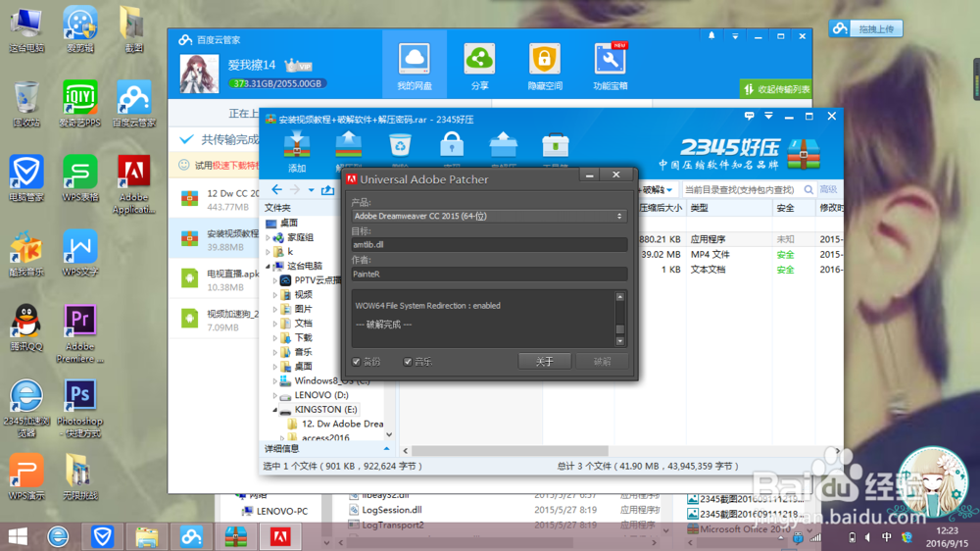The image size is (980, 551).
Task: Expand the LENOVO (D:) drive node
Action: tap(275, 395)
